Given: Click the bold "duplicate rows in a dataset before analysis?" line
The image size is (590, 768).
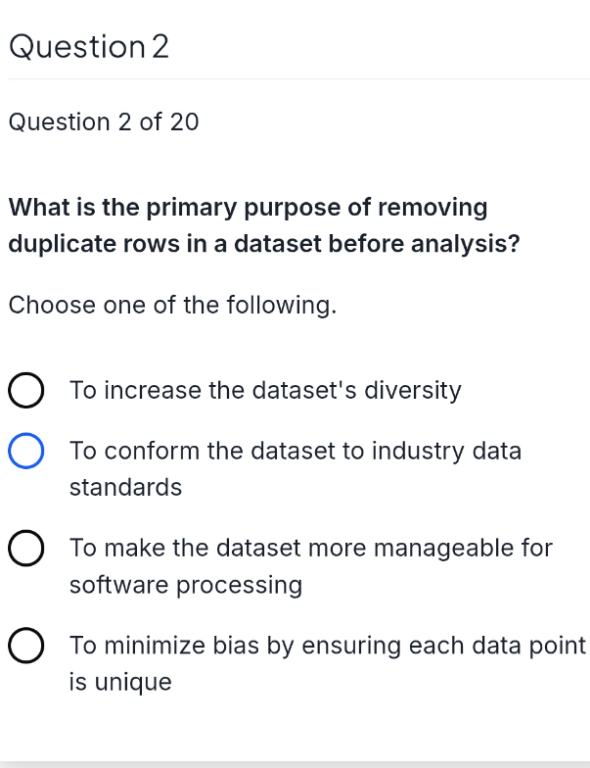Looking at the screenshot, I should tap(264, 243).
